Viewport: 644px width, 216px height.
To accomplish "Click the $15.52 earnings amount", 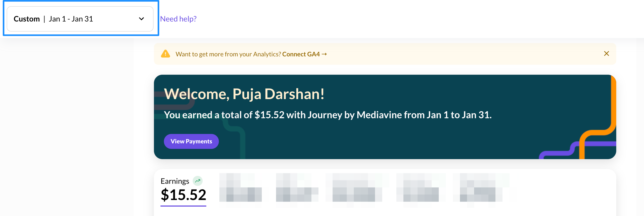I will 183,195.
